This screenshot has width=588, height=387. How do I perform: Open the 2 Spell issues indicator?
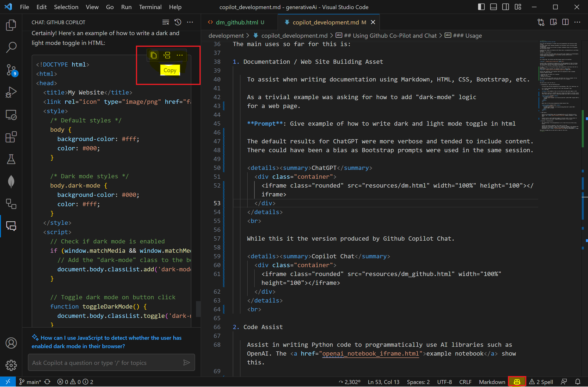(541, 382)
